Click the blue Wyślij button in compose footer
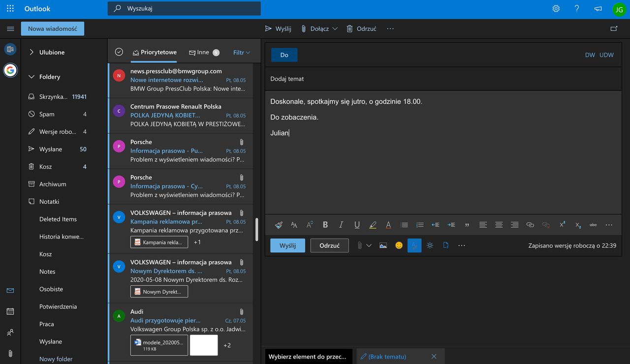The image size is (630, 364). (287, 245)
